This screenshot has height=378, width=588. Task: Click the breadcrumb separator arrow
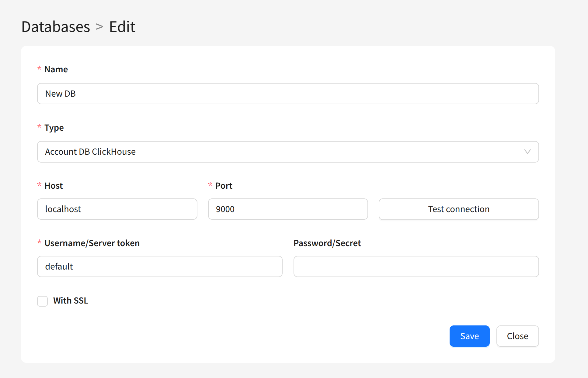click(x=99, y=27)
